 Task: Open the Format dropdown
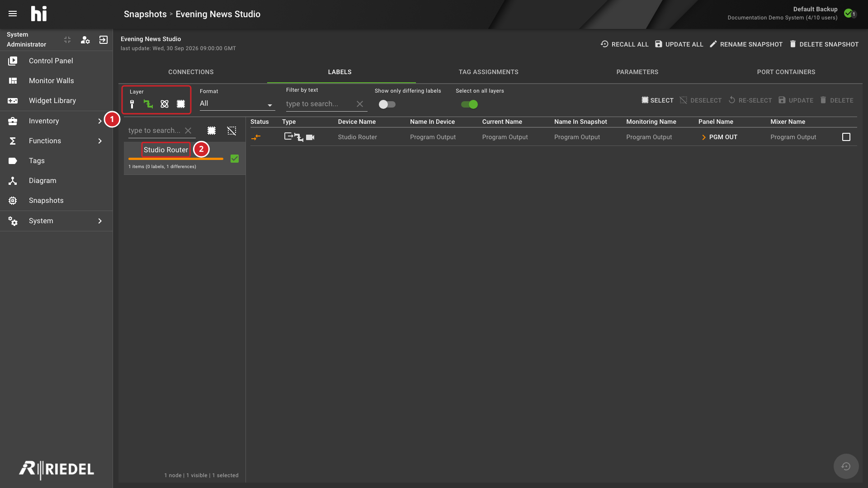point(237,104)
